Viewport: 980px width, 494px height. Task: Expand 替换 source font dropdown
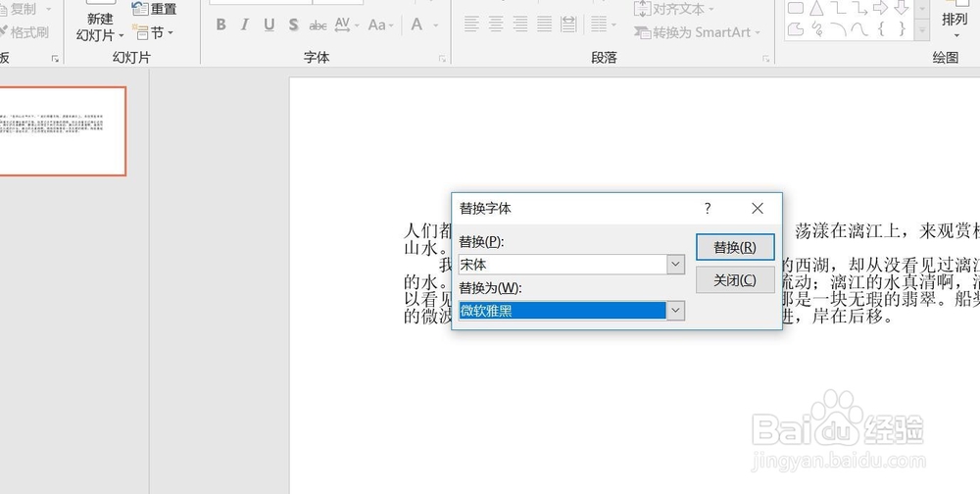click(675, 265)
